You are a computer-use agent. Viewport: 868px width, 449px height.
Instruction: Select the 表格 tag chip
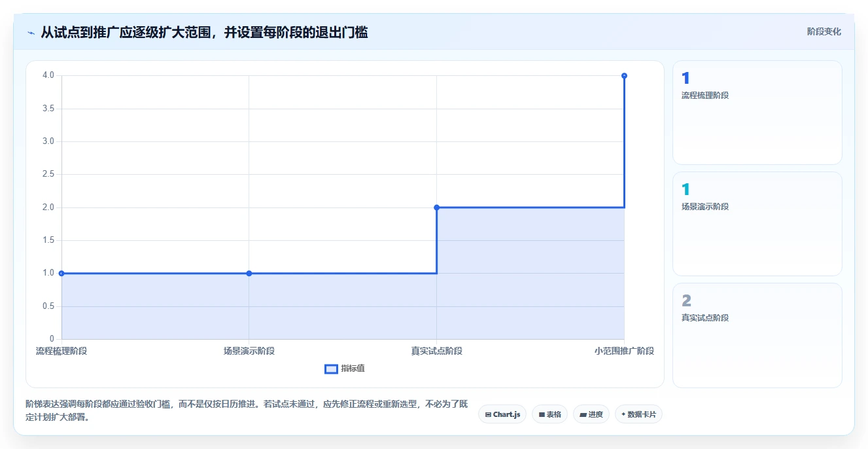[x=549, y=414]
